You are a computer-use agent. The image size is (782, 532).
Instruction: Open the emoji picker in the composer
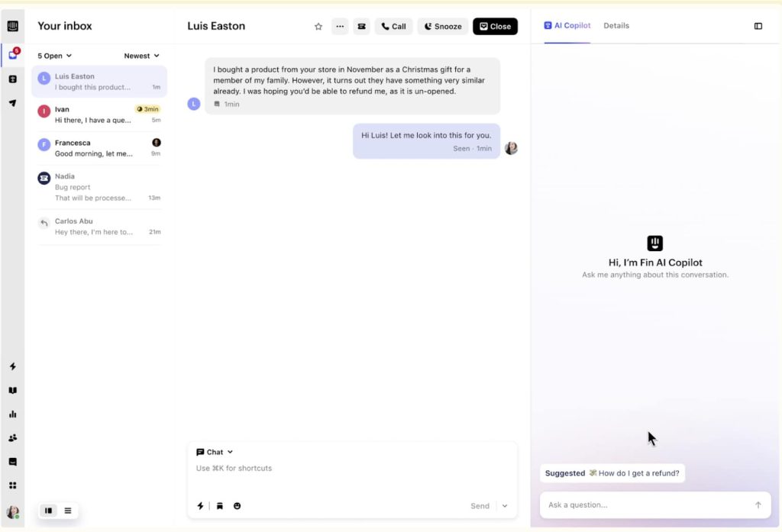click(237, 505)
